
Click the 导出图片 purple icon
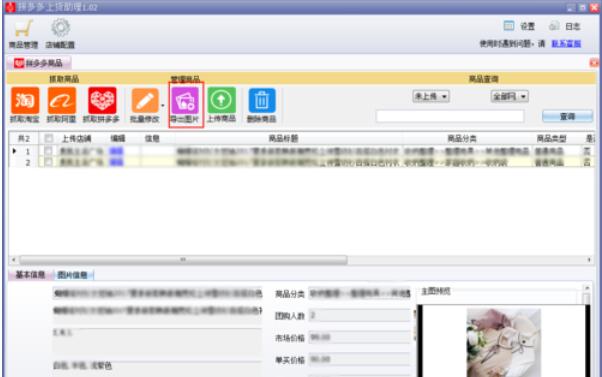[x=185, y=101]
